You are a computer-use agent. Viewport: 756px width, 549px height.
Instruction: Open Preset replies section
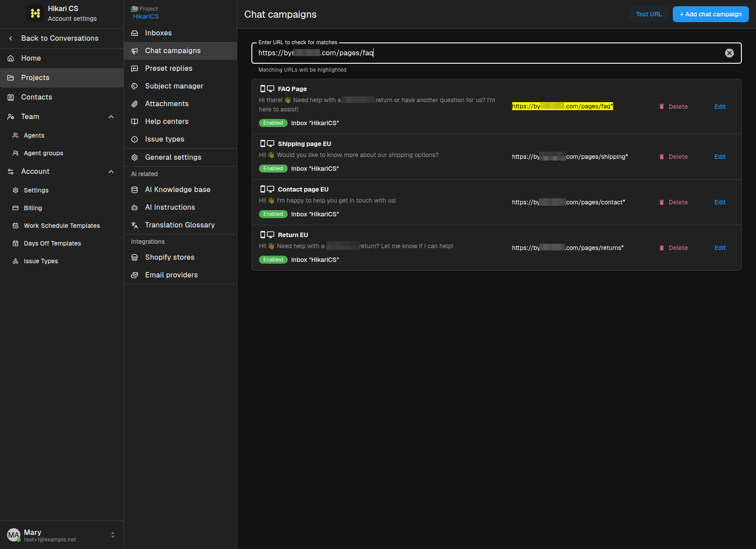coord(180,69)
